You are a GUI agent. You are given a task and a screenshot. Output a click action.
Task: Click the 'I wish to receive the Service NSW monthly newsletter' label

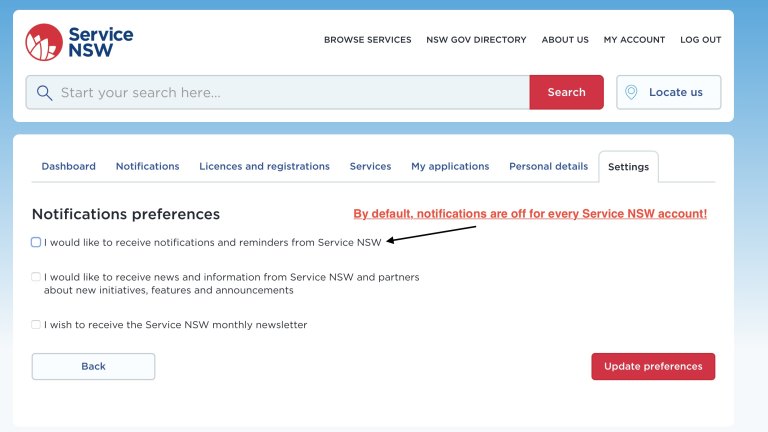pyautogui.click(x=175, y=325)
